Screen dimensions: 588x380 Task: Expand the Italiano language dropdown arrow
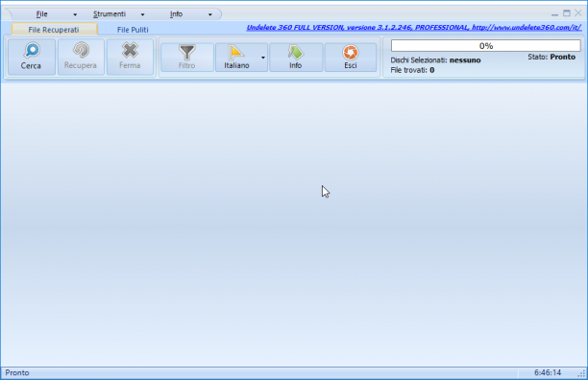(263, 58)
